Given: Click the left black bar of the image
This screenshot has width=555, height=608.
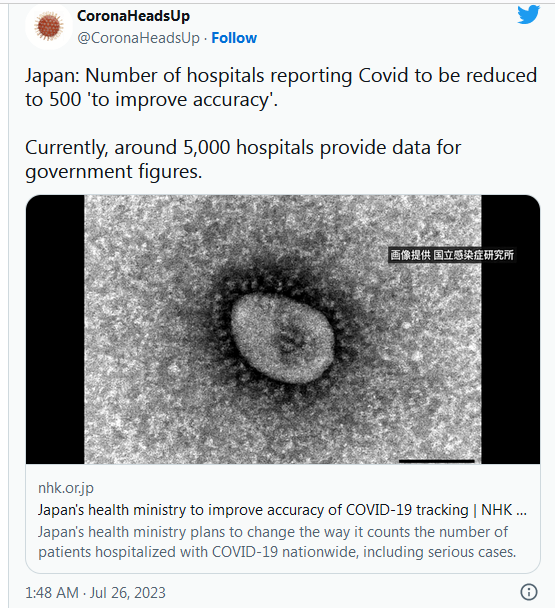Looking at the screenshot, I should pyautogui.click(x=55, y=329).
